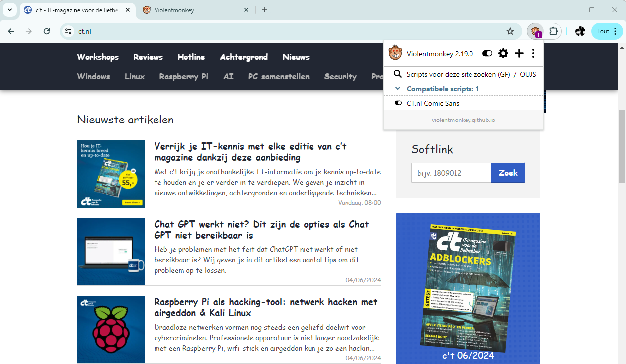This screenshot has width=626, height=364.
Task: View site information icon in address bar
Action: click(69, 31)
